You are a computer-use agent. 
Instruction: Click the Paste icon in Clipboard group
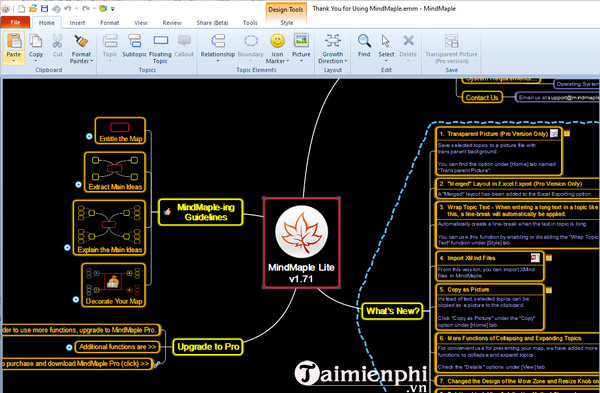click(x=14, y=41)
